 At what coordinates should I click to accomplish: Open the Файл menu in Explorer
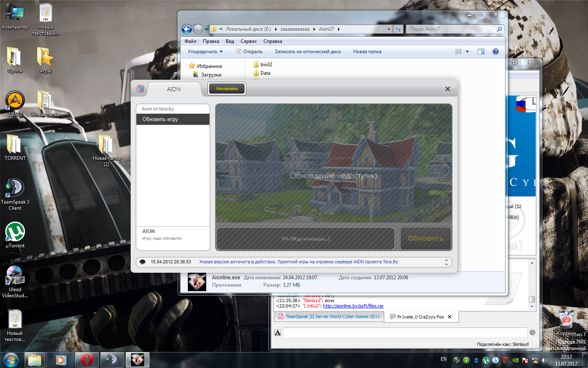pyautogui.click(x=190, y=41)
